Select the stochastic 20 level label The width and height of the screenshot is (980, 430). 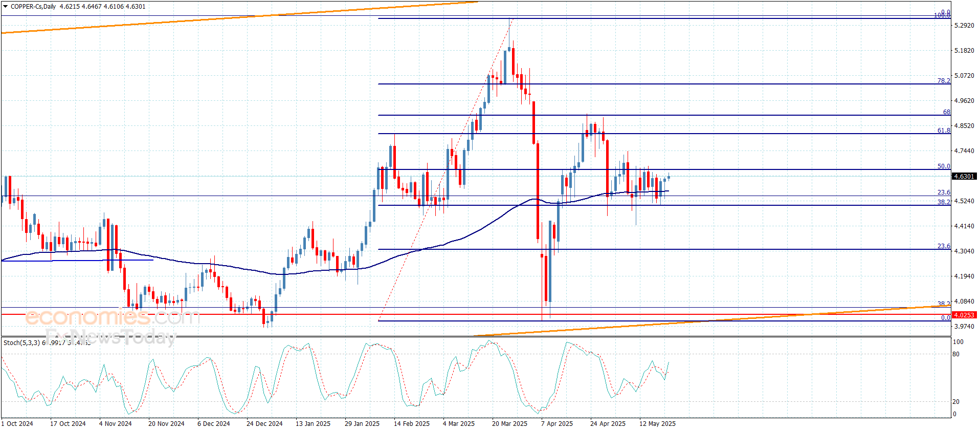(x=956, y=402)
